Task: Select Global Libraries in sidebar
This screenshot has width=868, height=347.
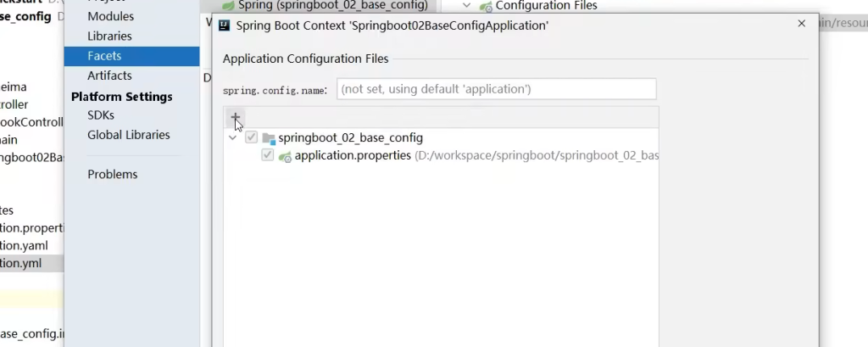Action: click(128, 134)
